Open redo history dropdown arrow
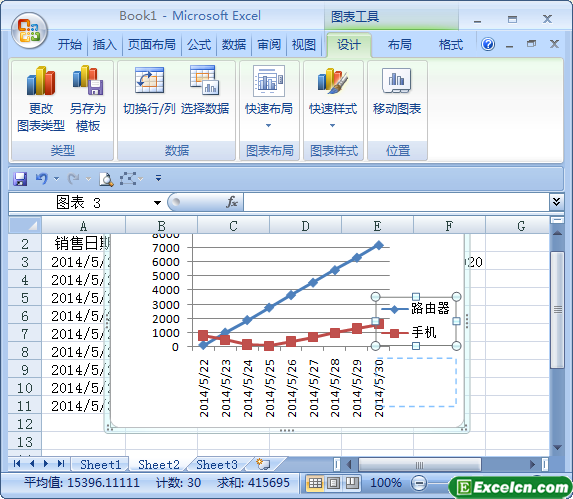 point(88,179)
